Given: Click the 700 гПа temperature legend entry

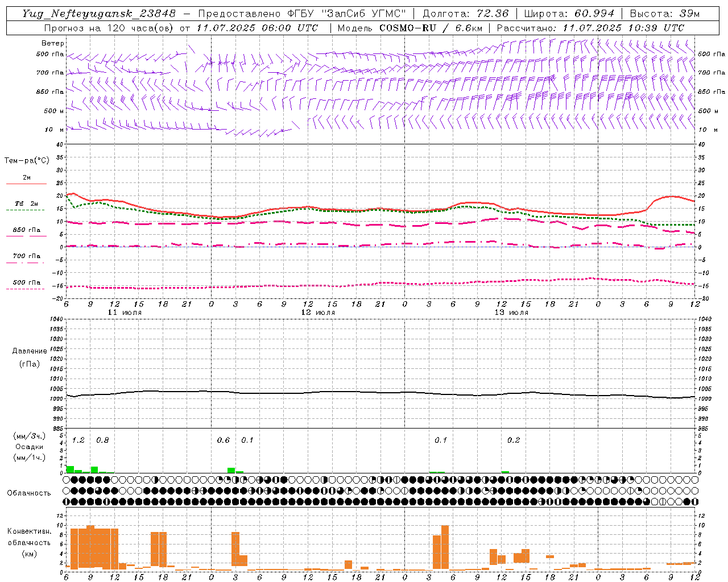Looking at the screenshot, I should point(26,256).
